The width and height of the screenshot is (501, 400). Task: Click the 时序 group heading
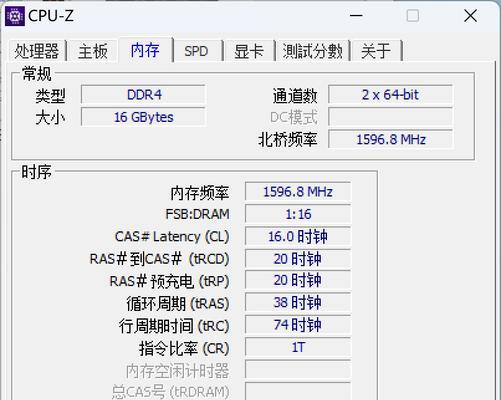[37, 172]
